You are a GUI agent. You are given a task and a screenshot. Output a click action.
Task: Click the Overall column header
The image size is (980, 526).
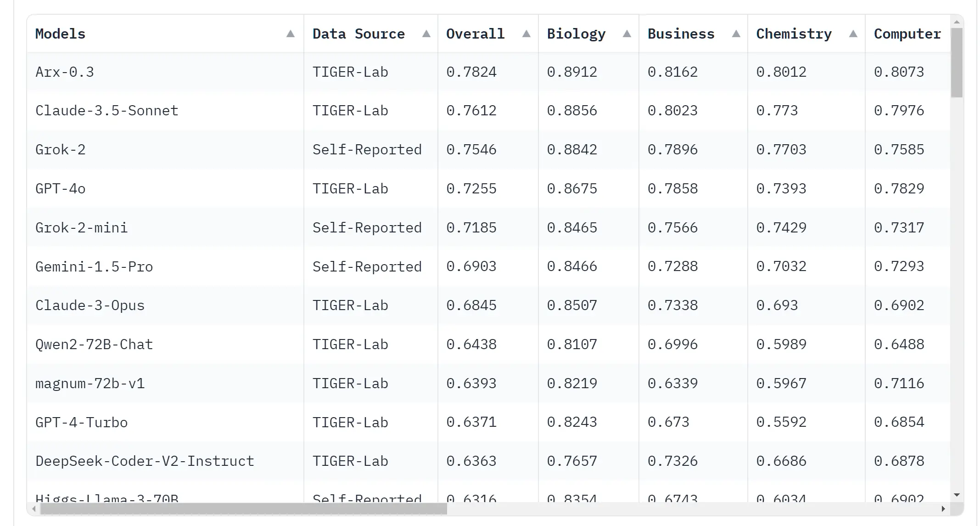click(488, 34)
